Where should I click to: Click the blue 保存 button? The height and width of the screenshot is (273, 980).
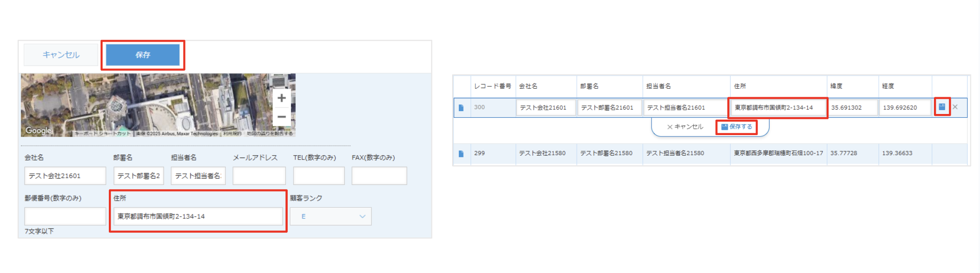(x=143, y=55)
